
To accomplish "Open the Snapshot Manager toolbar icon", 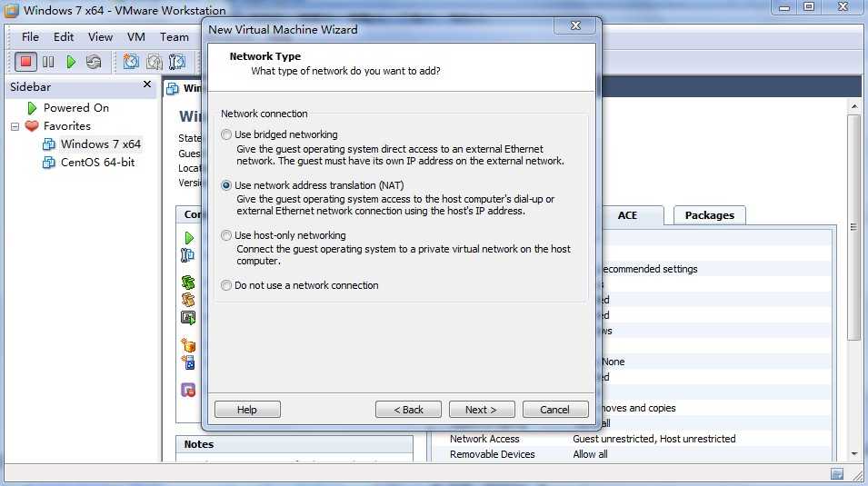I will (x=176, y=62).
